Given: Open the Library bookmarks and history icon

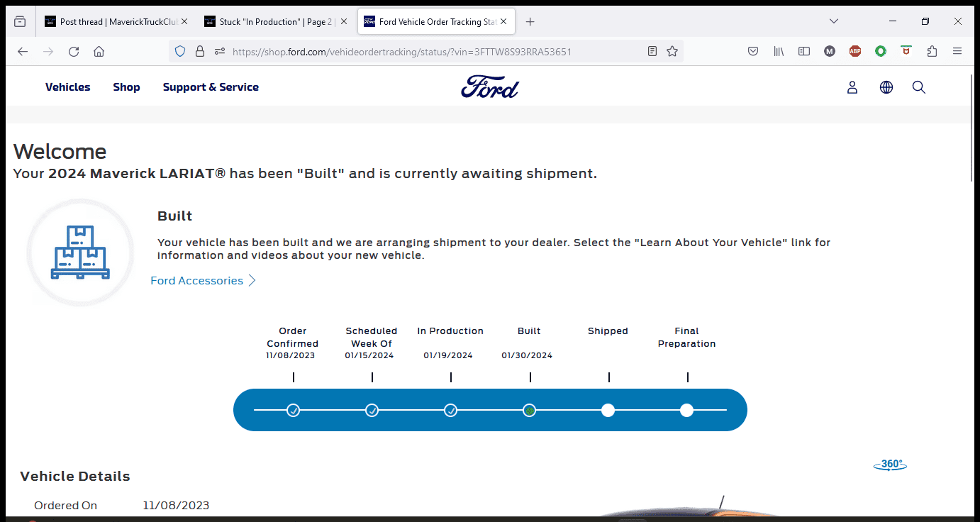Looking at the screenshot, I should (779, 52).
